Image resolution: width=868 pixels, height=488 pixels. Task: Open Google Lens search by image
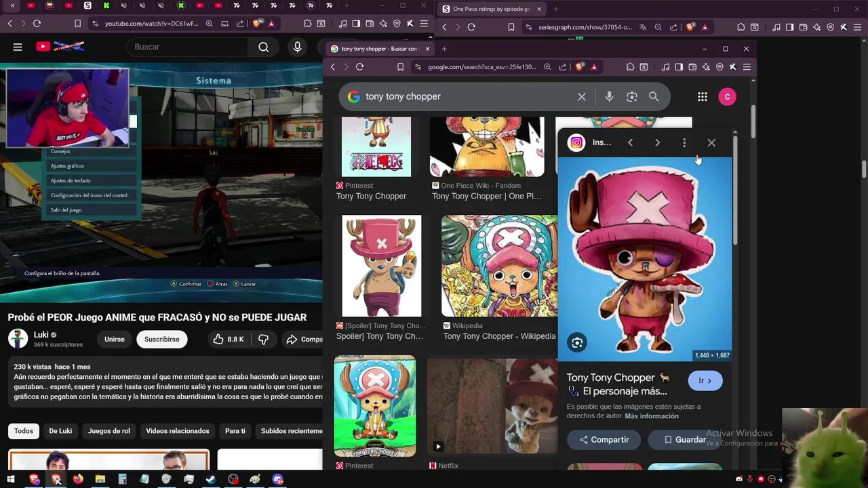pyautogui.click(x=632, y=97)
